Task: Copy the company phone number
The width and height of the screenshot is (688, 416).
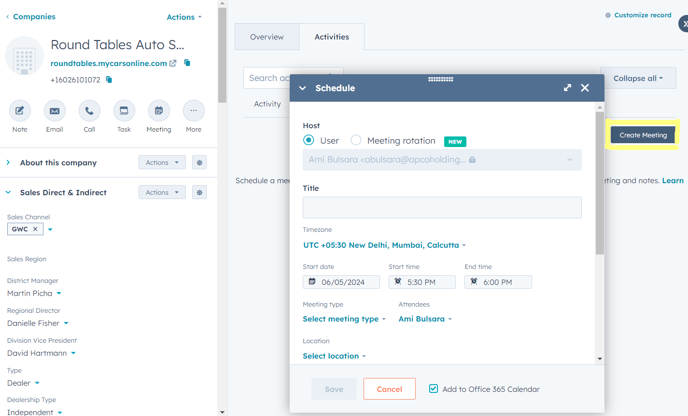Action: point(109,80)
